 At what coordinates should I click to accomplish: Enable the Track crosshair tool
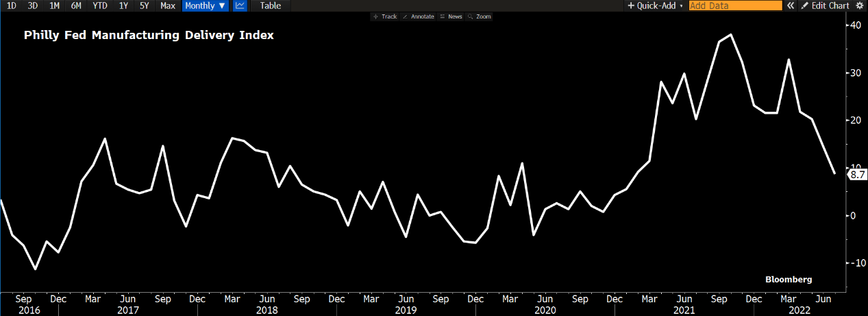(385, 16)
